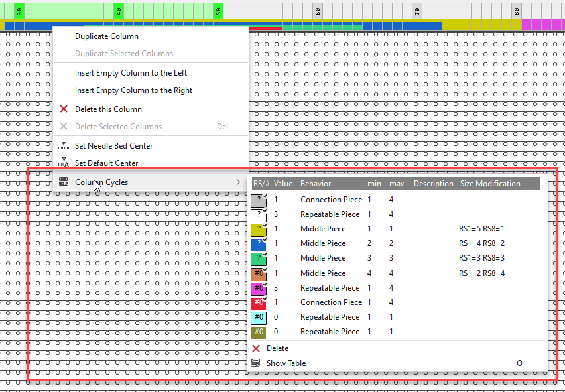Toggle the checked yellow Middle Piece cycle
The height and width of the screenshot is (392, 565).
[259, 229]
